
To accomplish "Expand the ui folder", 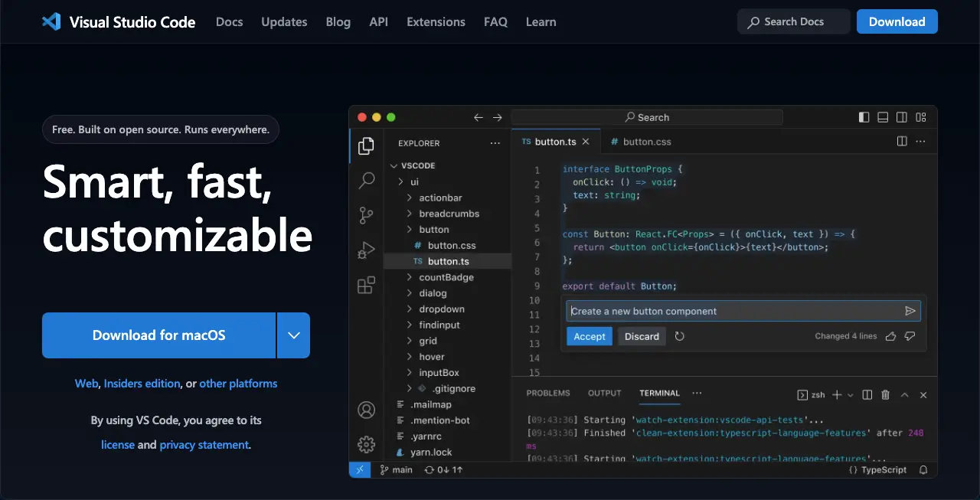I will (400, 182).
